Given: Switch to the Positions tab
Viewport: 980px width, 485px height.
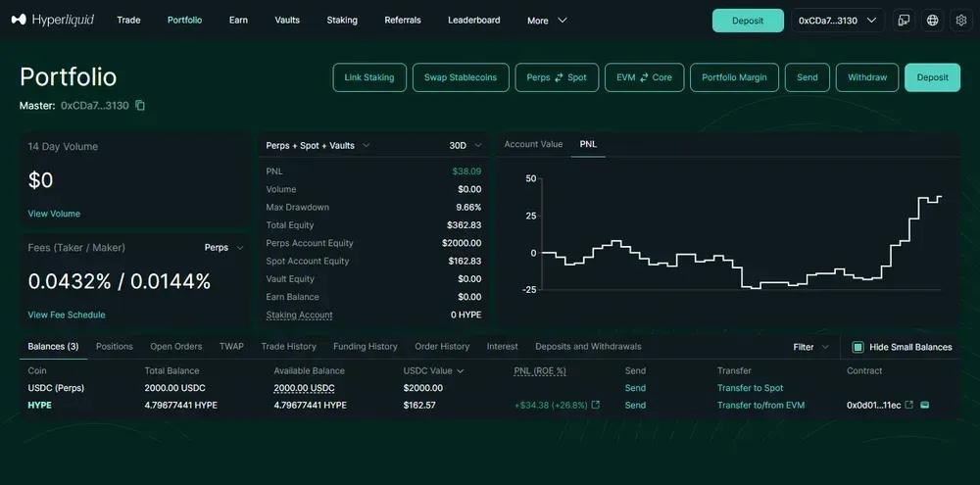Looking at the screenshot, I should (115, 346).
